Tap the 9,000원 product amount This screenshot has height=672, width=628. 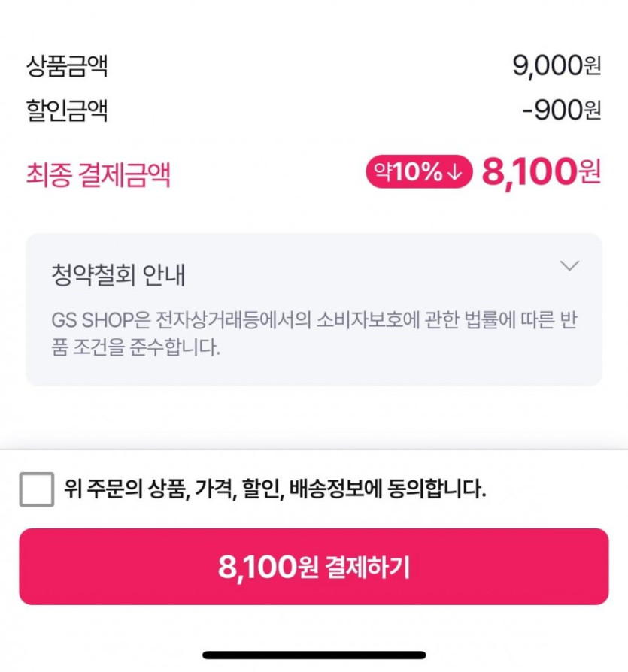tap(557, 66)
